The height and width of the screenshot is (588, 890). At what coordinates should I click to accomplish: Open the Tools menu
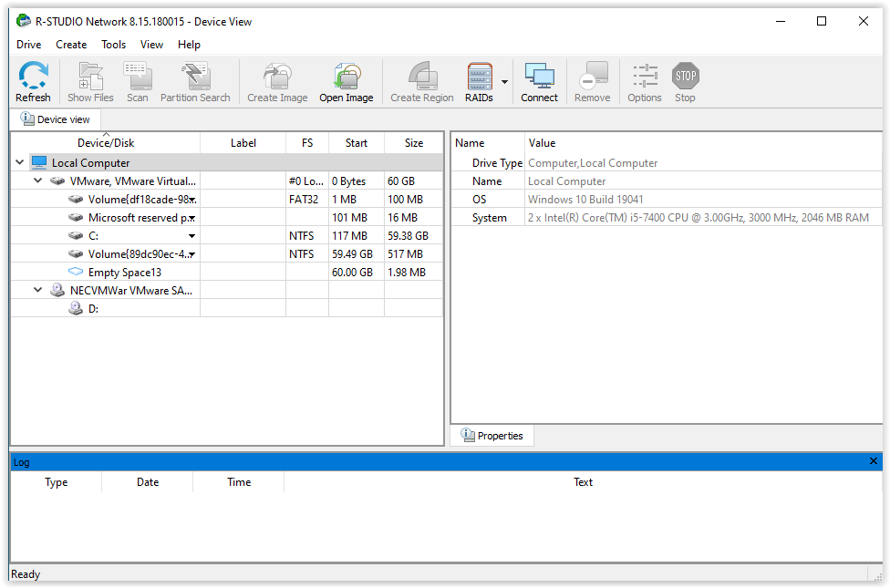pyautogui.click(x=113, y=45)
